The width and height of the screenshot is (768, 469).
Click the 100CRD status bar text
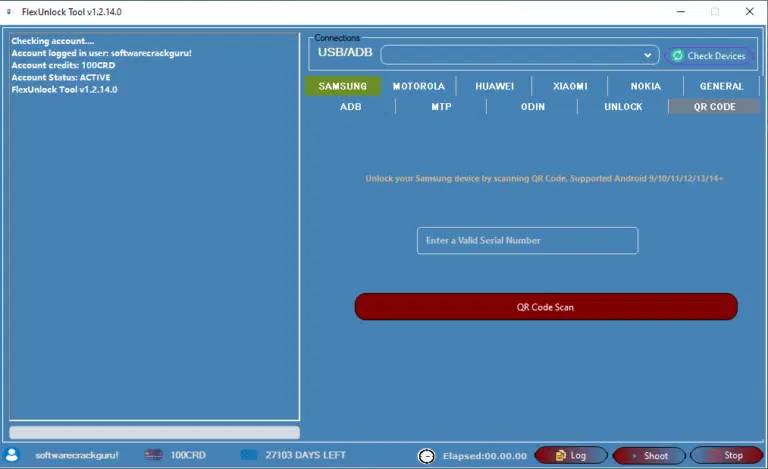click(x=188, y=455)
